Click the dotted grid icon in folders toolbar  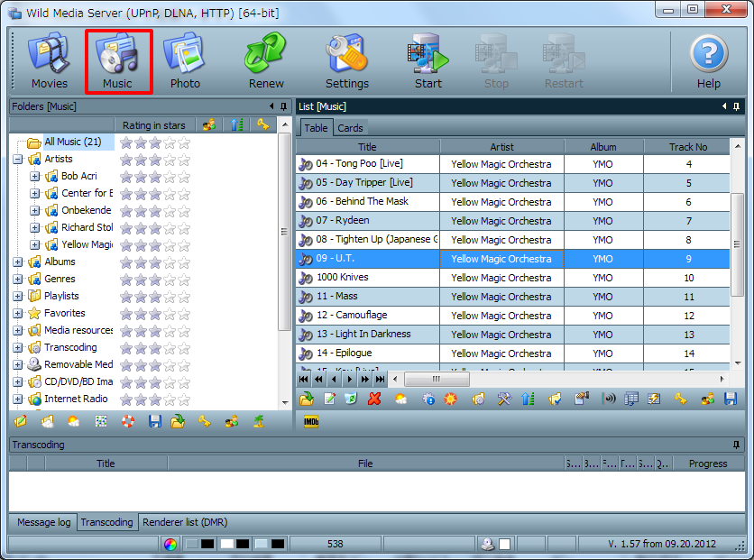(x=101, y=421)
